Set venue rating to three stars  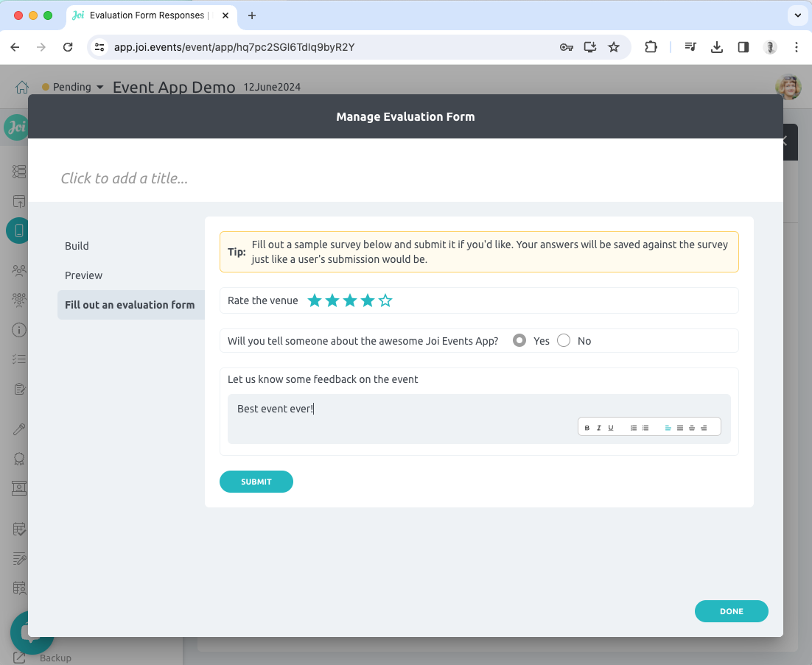click(350, 300)
